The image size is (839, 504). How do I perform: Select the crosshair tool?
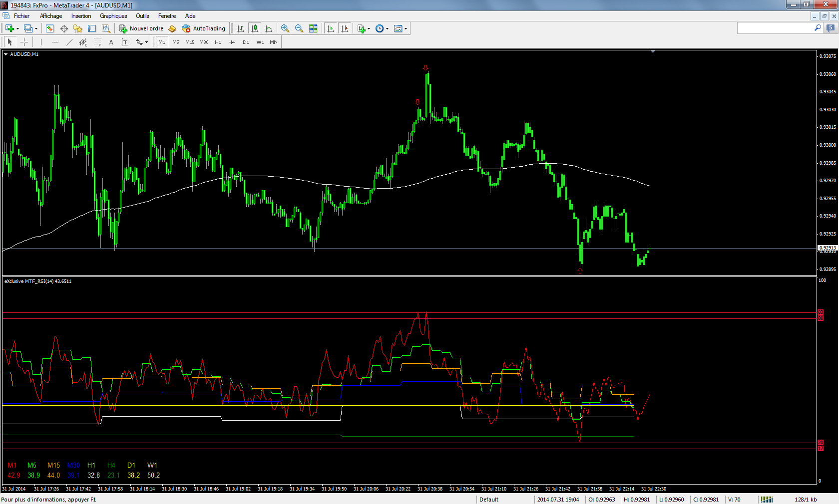[24, 42]
